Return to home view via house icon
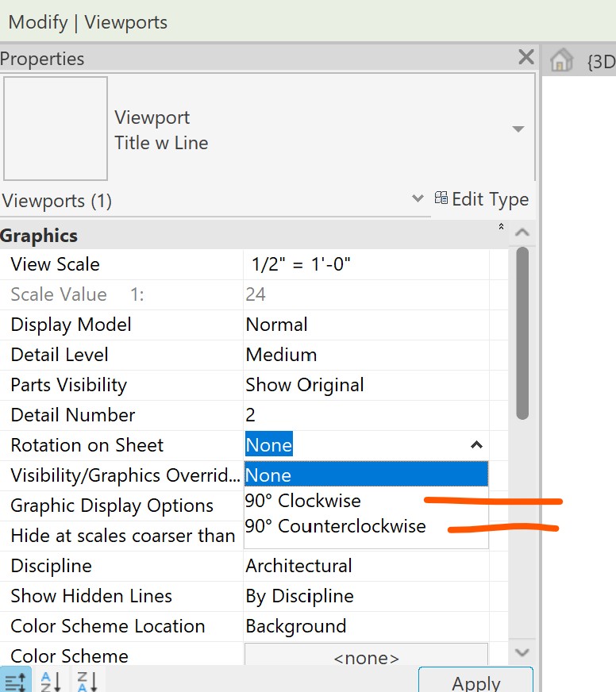616x692 pixels. (x=561, y=60)
